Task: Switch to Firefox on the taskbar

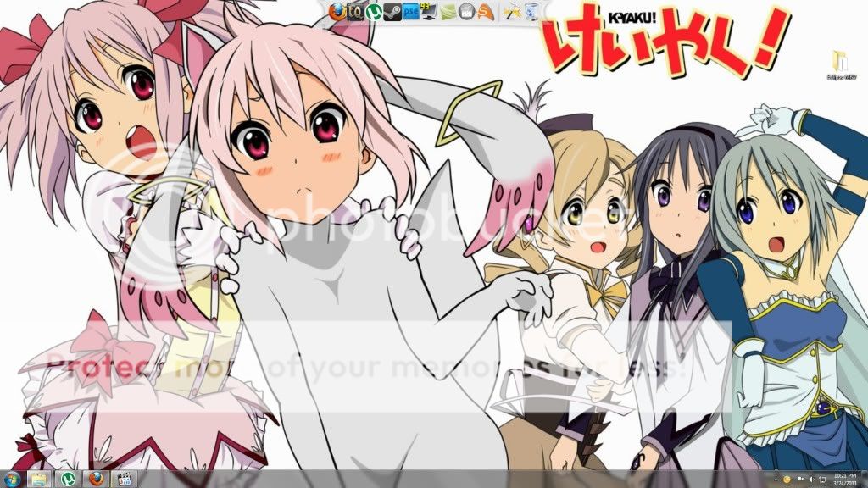Action: (96, 479)
